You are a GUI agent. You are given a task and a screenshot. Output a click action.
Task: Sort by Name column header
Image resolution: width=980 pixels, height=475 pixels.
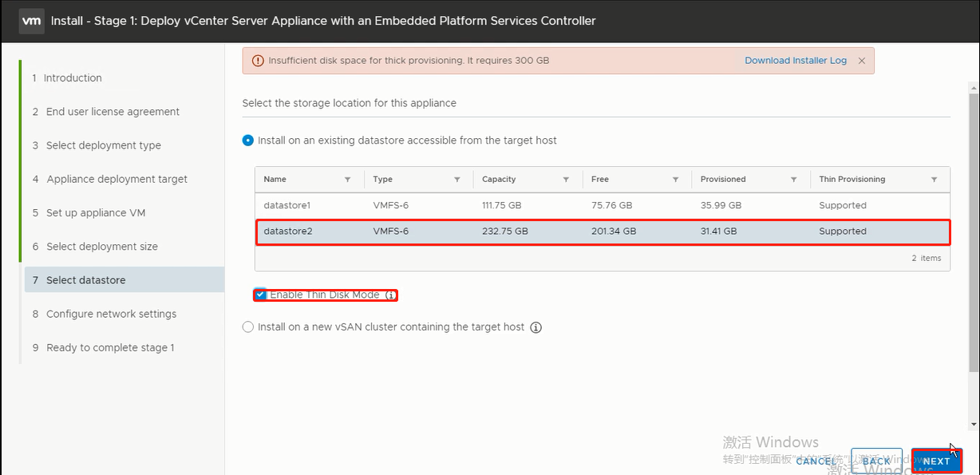(x=275, y=180)
